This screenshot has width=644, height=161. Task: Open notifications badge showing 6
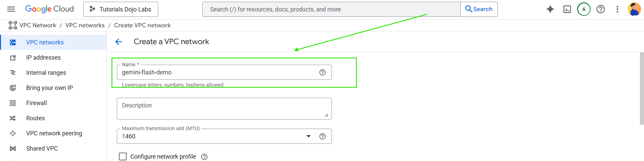coord(584,9)
